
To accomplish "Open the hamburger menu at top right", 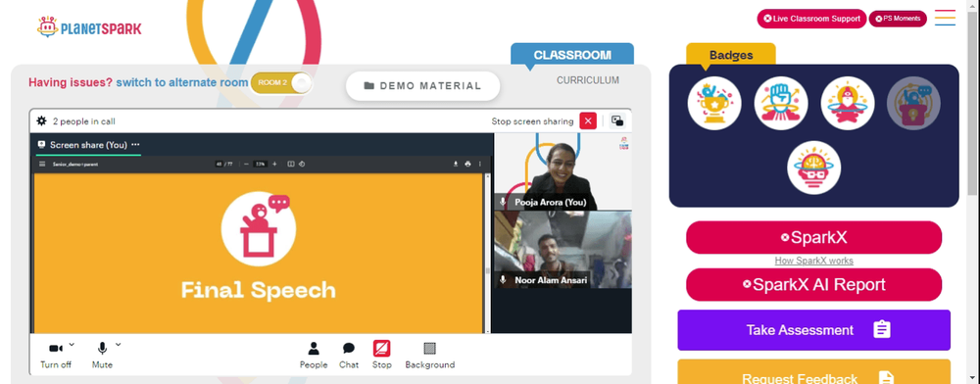I will coord(945,18).
